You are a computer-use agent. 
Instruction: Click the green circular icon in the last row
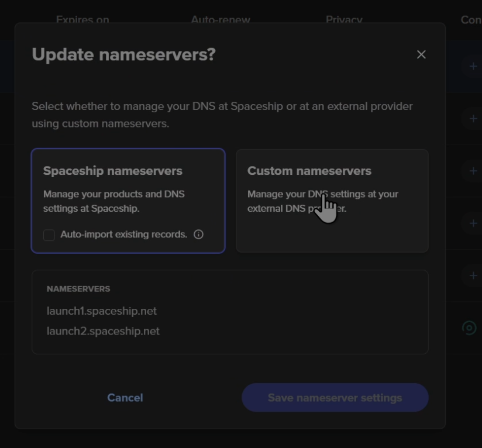pyautogui.click(x=469, y=328)
